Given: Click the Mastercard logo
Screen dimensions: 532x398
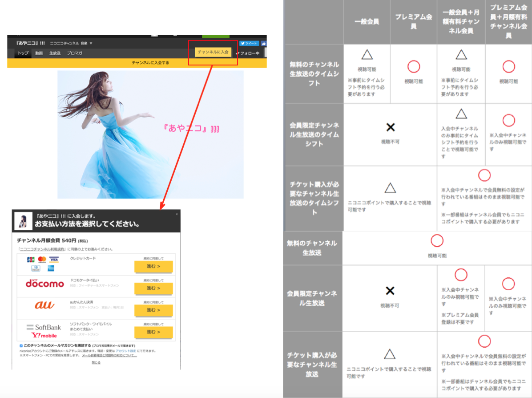Looking at the screenshot, I should point(42,260).
